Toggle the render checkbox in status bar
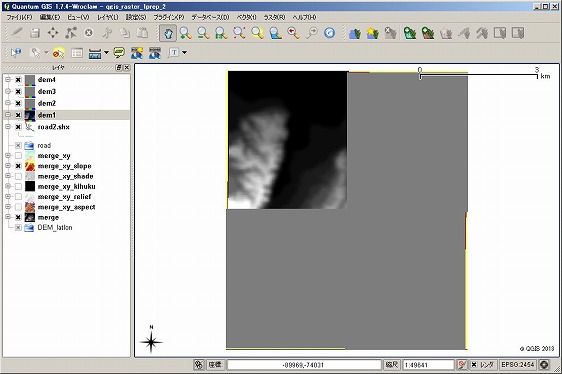 [x=474, y=365]
